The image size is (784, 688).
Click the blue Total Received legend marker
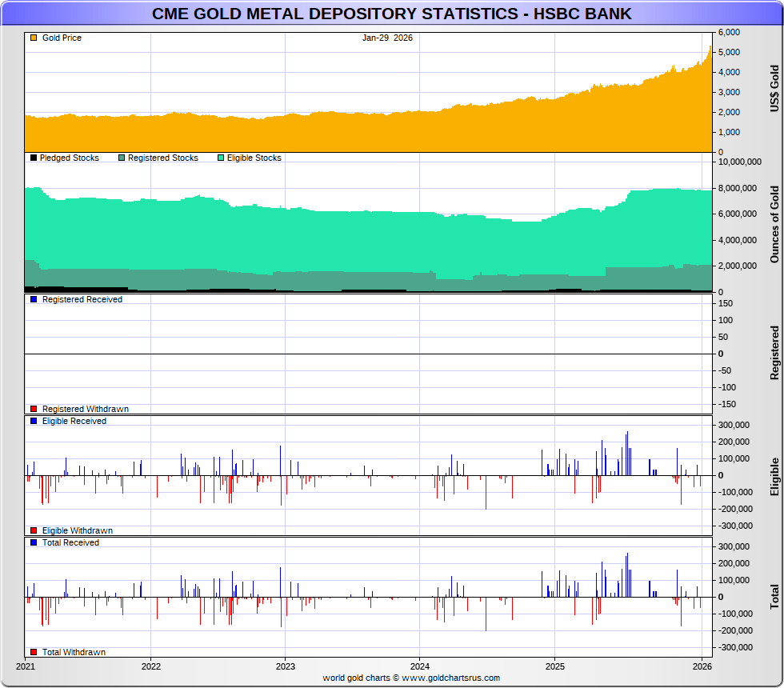[34, 542]
